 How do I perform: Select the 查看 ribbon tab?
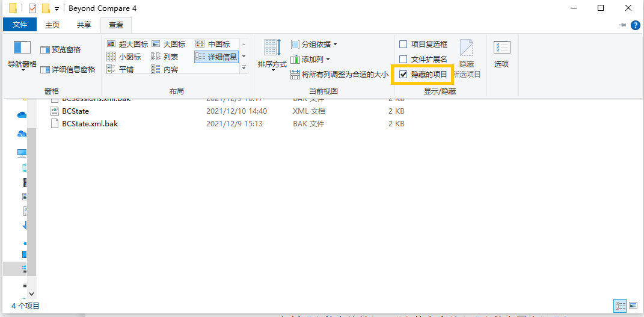pos(116,25)
